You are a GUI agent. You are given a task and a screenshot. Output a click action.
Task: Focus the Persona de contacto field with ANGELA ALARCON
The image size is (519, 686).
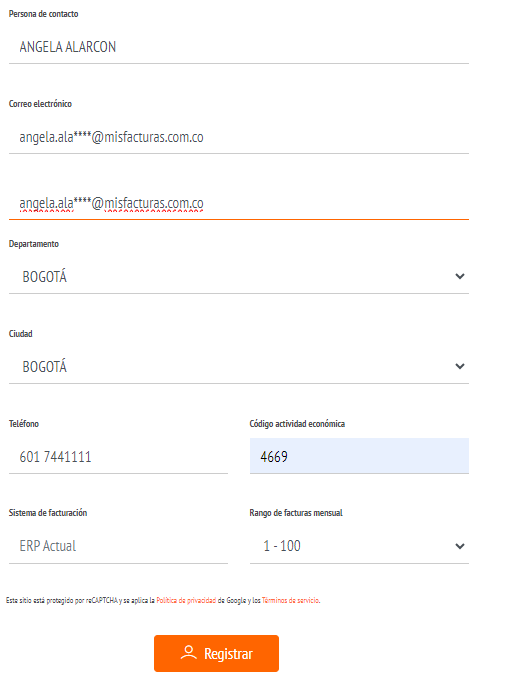pos(238,47)
